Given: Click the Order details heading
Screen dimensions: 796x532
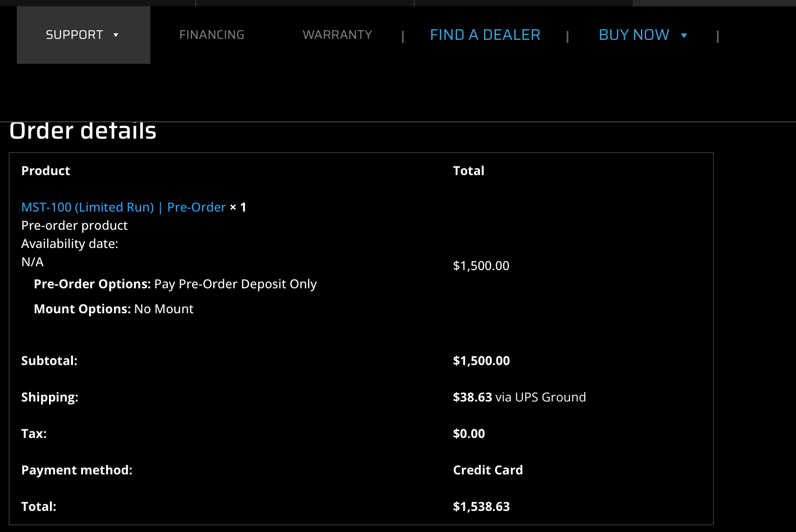Looking at the screenshot, I should 83,131.
